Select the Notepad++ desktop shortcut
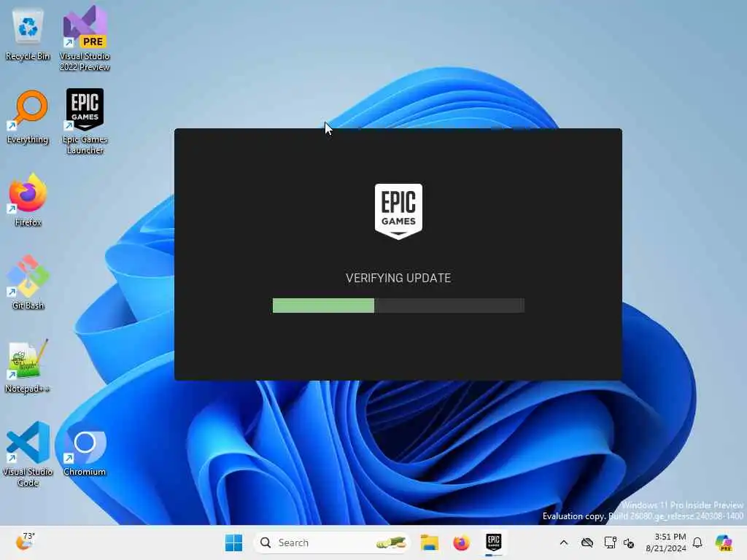Screen dimensions: 747x560 tap(28, 366)
